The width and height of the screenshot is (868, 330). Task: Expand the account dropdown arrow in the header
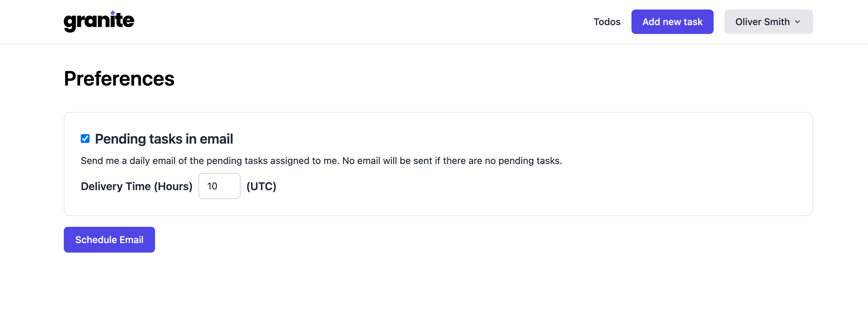(x=797, y=22)
